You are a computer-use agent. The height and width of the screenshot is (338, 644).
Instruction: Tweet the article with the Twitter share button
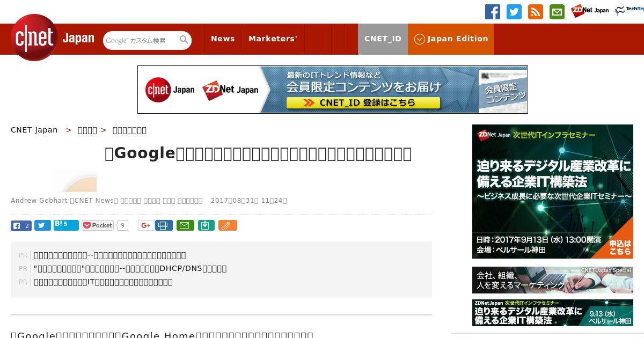coord(42,226)
